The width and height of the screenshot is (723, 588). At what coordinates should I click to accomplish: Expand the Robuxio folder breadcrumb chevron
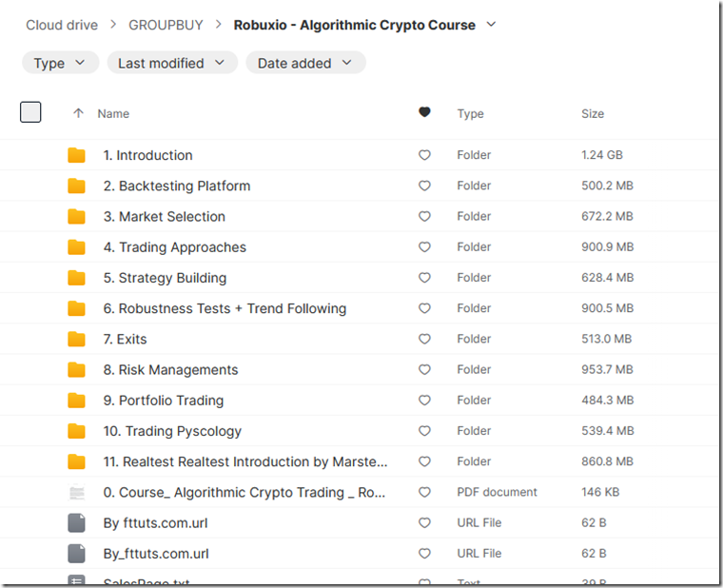click(492, 25)
